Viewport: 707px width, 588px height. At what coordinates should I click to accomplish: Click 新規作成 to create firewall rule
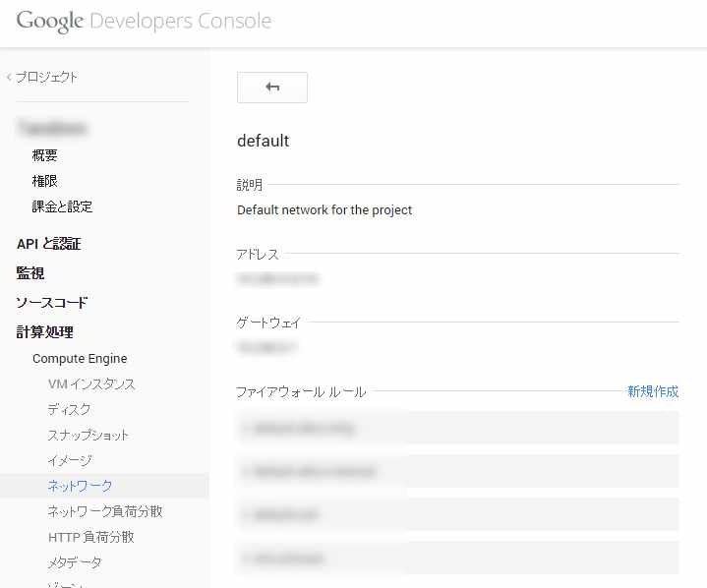pos(653,391)
